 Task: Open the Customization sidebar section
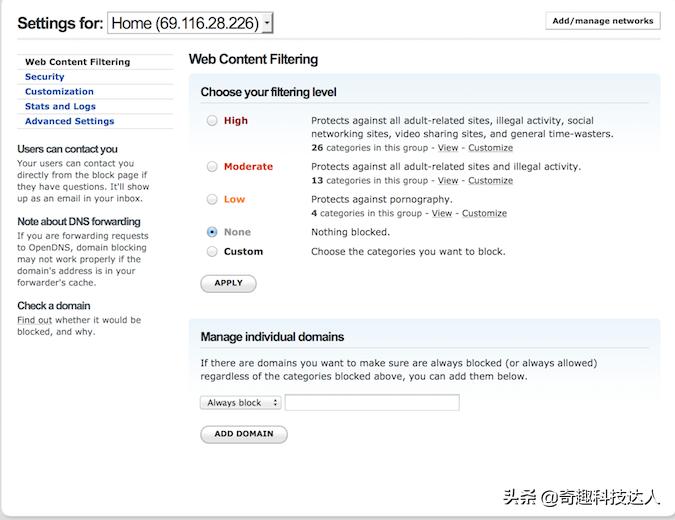click(x=59, y=92)
